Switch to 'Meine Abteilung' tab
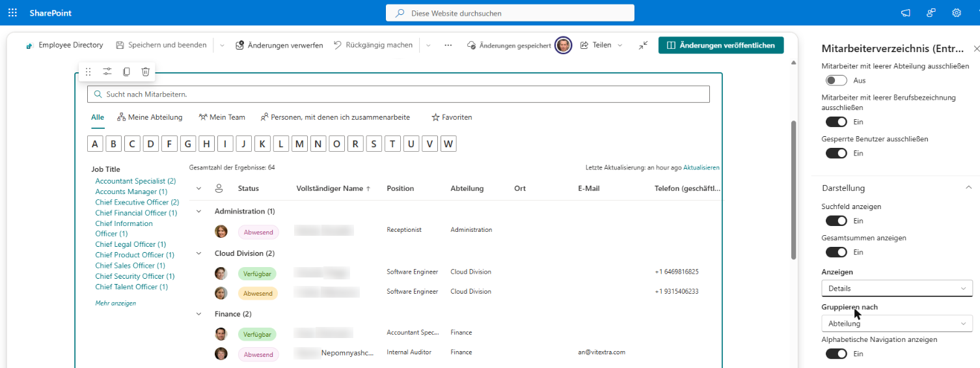980x368 pixels. pyautogui.click(x=150, y=117)
